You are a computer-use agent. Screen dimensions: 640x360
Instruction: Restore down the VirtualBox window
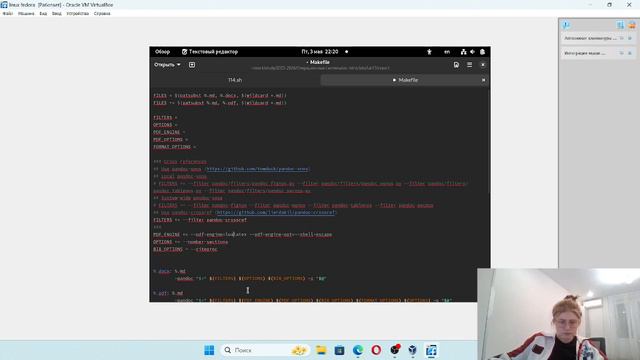[x=609, y=5]
